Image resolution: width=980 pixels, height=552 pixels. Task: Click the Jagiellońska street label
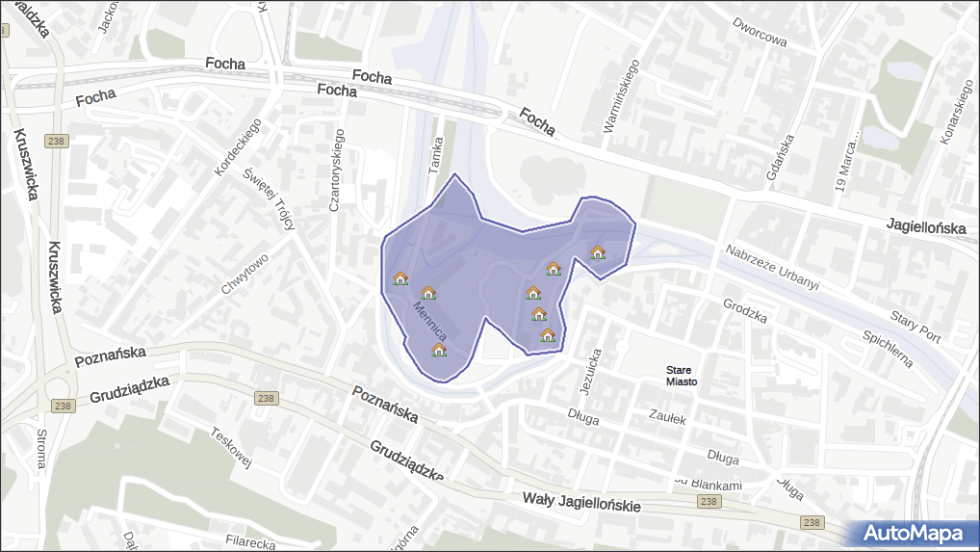click(x=925, y=227)
